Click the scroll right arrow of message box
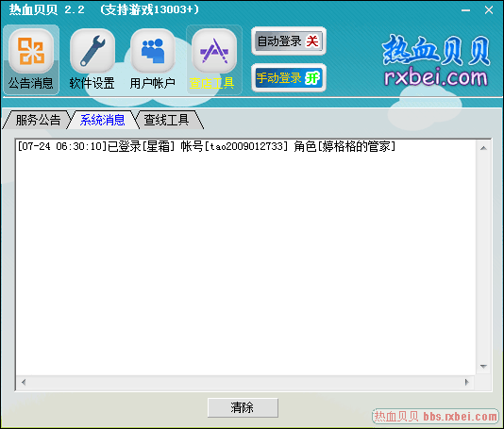 click(466, 382)
